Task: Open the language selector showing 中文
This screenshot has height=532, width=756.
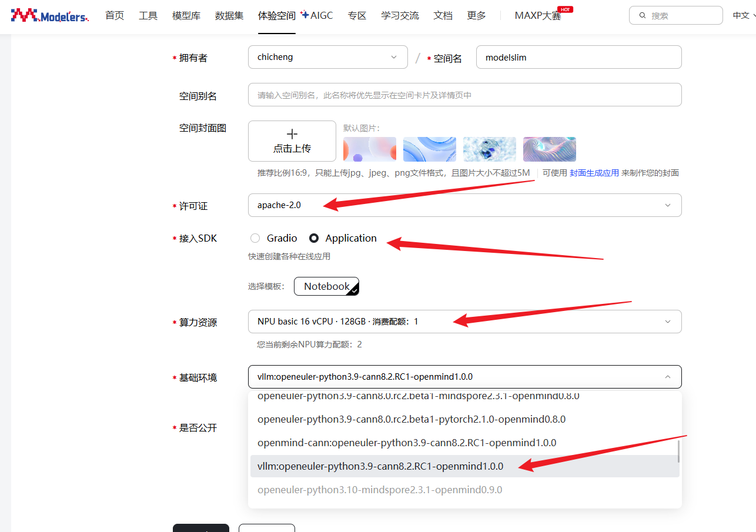Action: pos(744,16)
